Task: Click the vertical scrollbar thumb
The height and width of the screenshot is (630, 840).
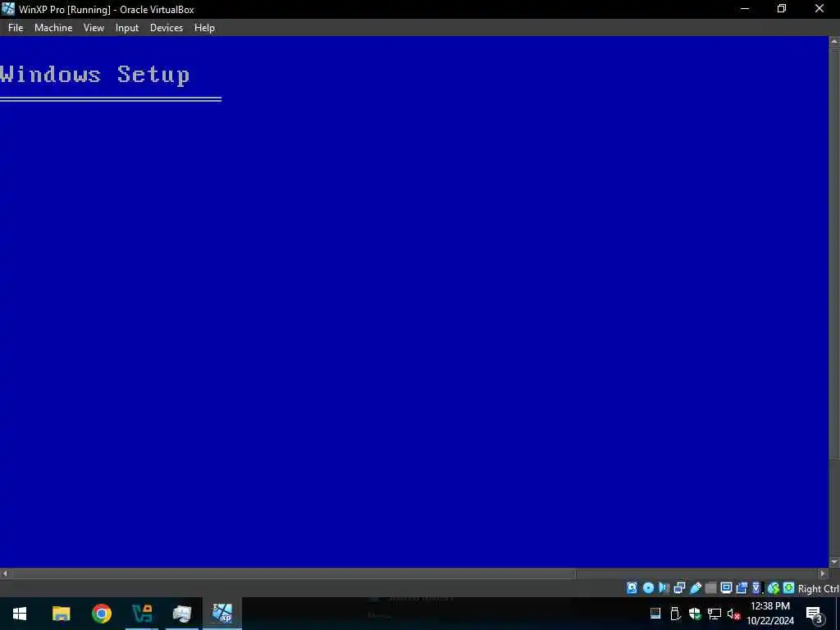Action: (834, 253)
